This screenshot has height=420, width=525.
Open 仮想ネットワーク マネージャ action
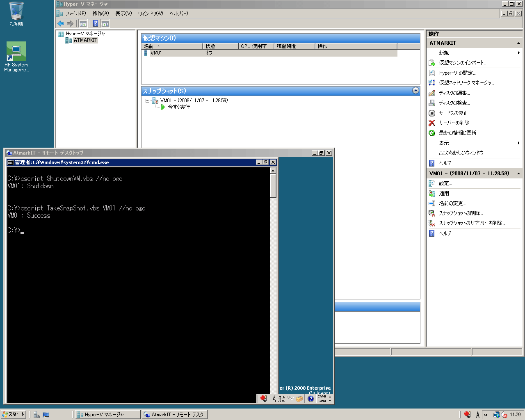point(466,83)
